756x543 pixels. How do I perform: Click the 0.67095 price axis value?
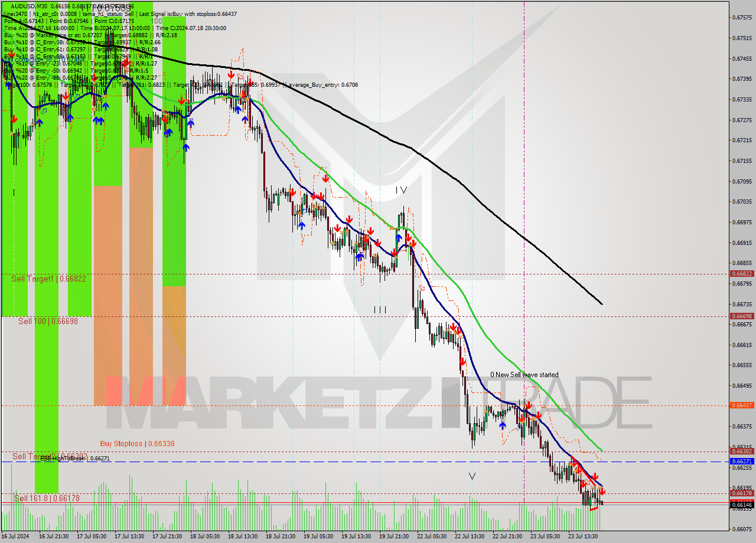pyautogui.click(x=742, y=181)
